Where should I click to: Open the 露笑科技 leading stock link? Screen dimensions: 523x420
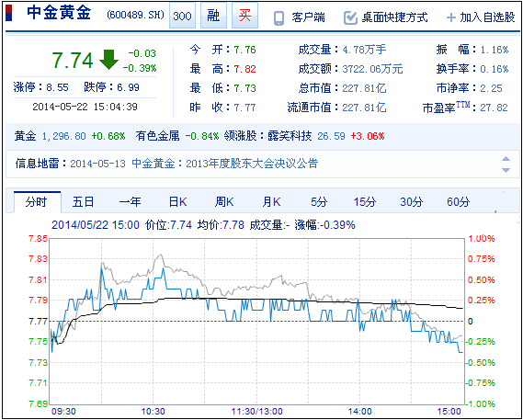click(x=290, y=136)
